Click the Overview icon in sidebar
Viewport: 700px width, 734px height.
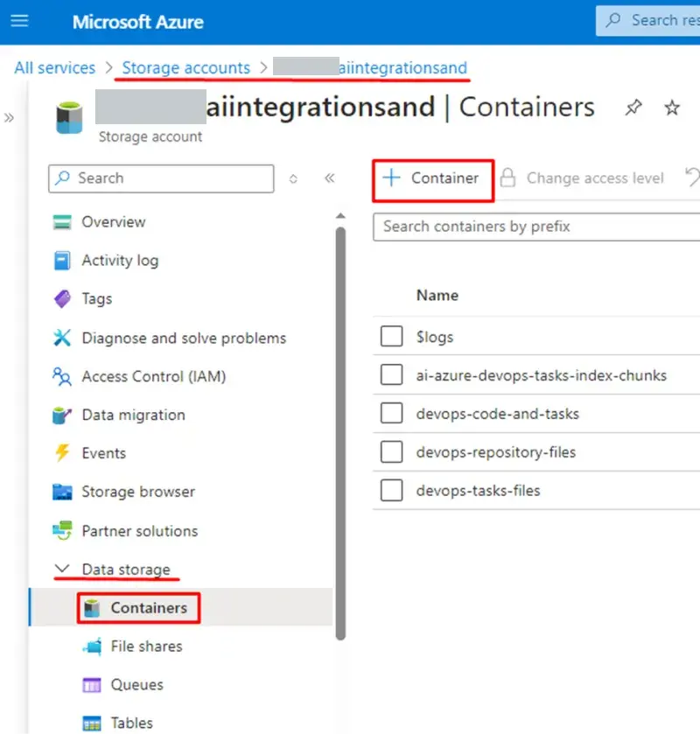pyautogui.click(x=62, y=222)
